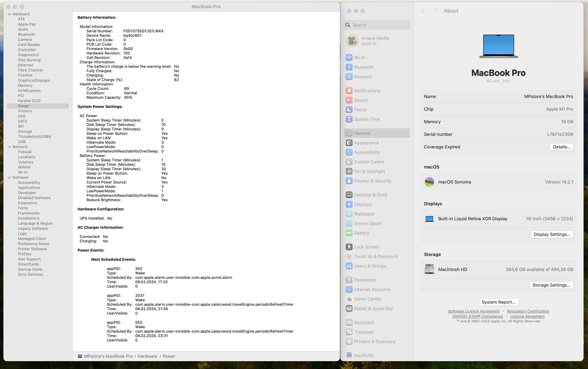Screen dimensions: 588x369
Task: Open the Displays sun icon
Action: (349, 204)
